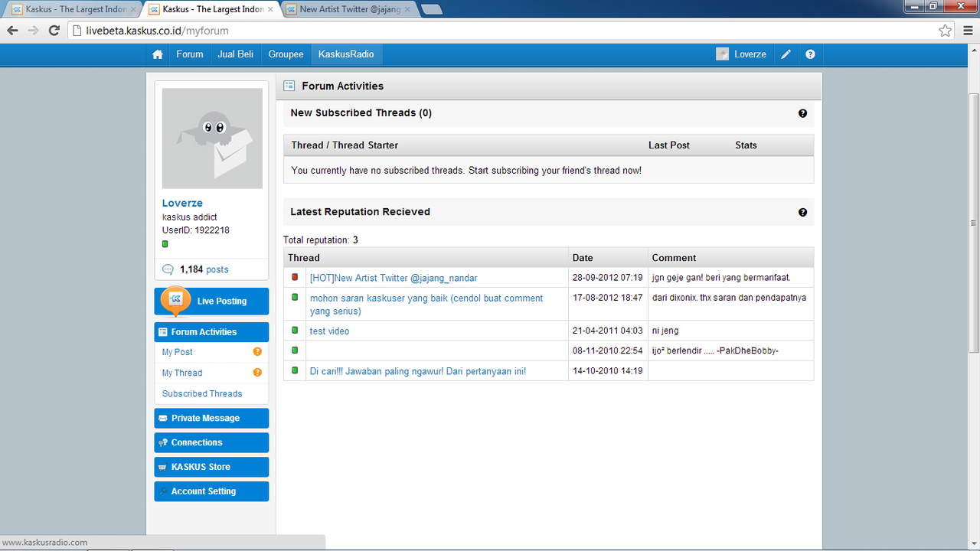The image size is (980, 551).
Task: Open the My Thread link
Action: (x=182, y=373)
